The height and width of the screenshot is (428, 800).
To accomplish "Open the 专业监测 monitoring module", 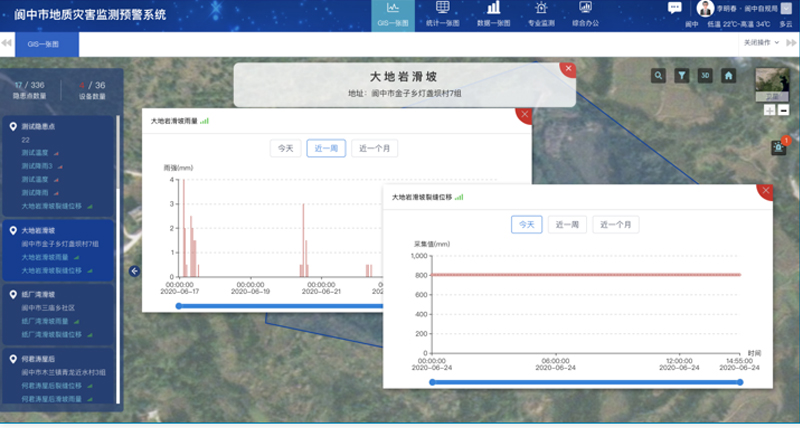I will [540, 13].
